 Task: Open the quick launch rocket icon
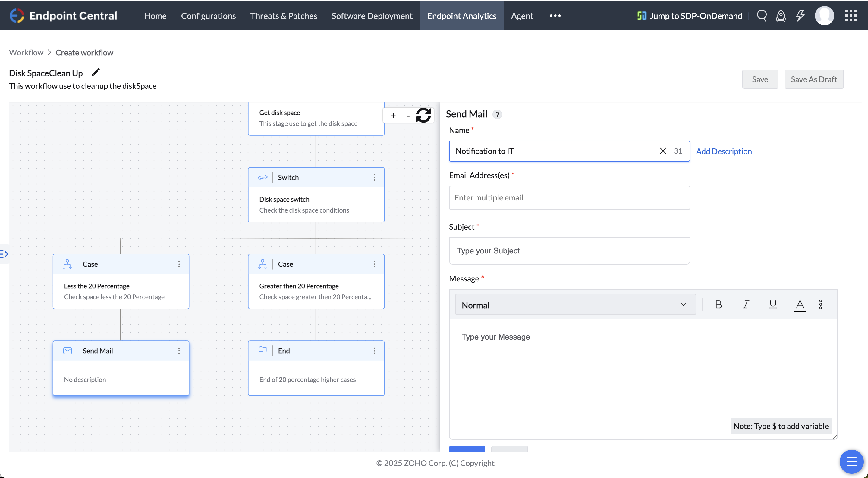tap(781, 15)
